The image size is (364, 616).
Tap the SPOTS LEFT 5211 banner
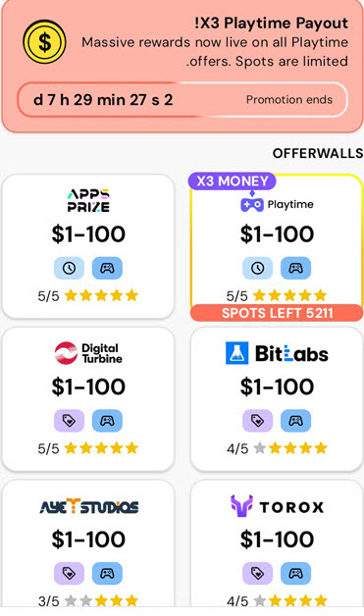pos(277,313)
